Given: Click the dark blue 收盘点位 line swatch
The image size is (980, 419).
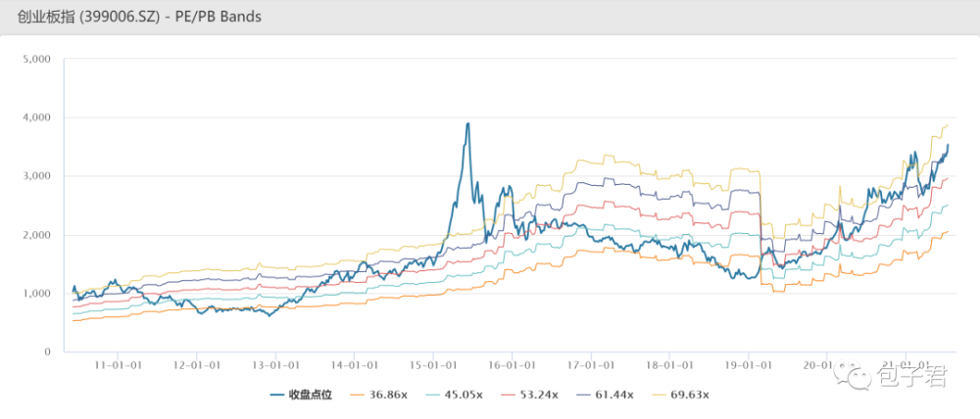Looking at the screenshot, I should click(277, 395).
